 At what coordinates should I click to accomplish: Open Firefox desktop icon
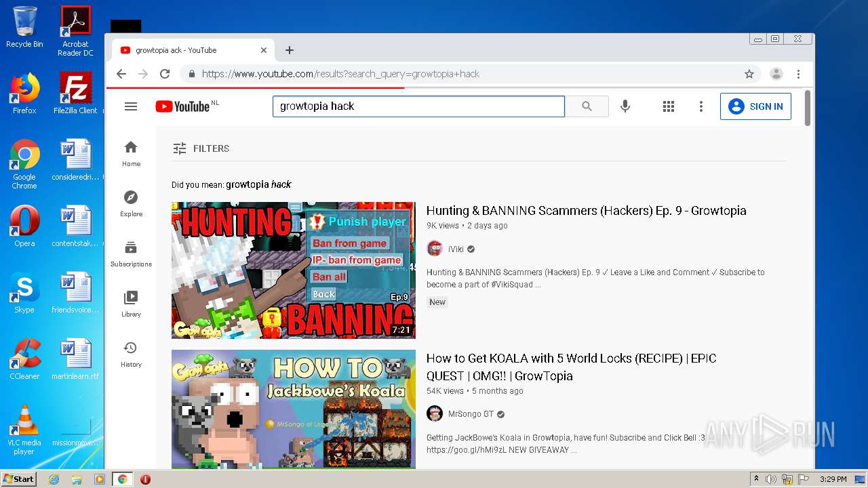click(24, 94)
